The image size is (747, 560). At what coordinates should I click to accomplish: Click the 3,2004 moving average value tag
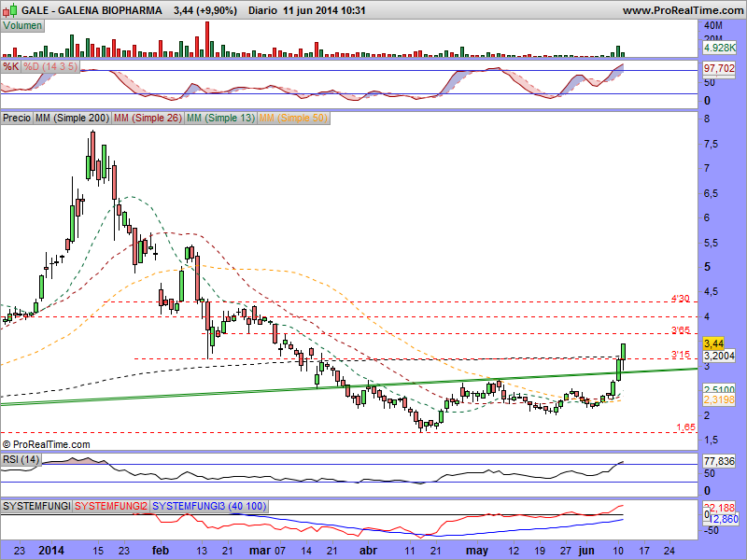(719, 356)
